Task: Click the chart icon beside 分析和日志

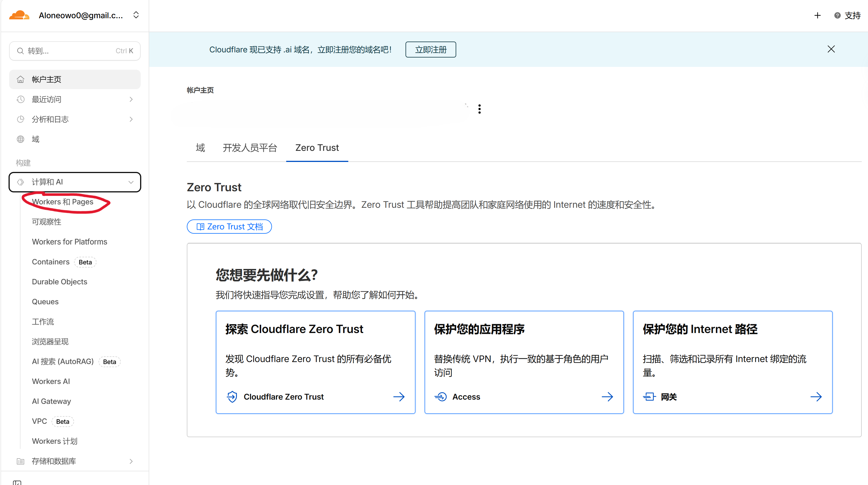Action: 21,119
